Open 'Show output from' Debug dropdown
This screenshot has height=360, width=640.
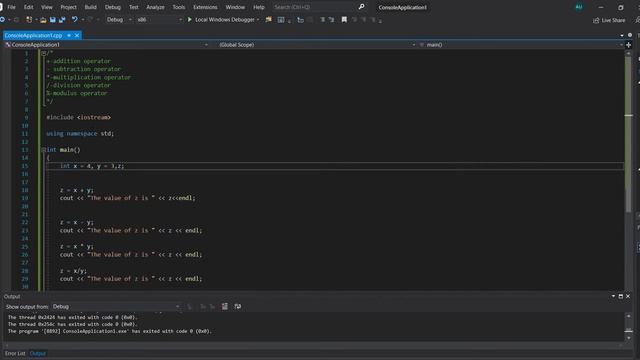[x=116, y=307]
